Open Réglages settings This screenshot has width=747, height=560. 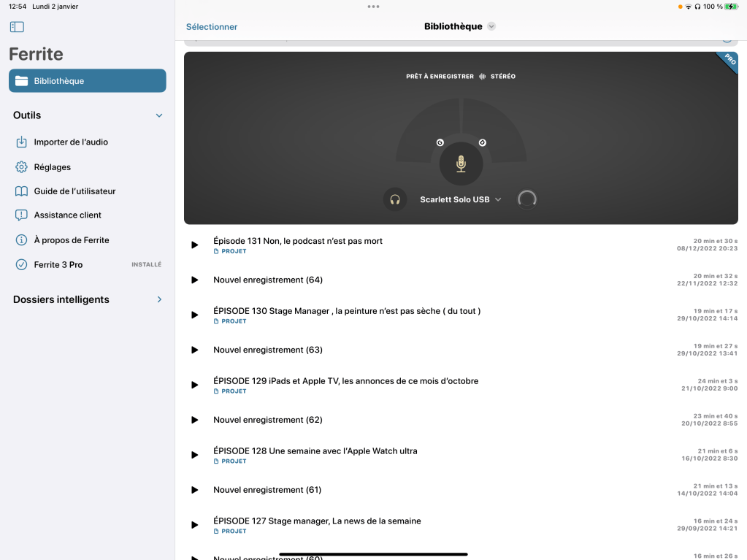point(52,167)
